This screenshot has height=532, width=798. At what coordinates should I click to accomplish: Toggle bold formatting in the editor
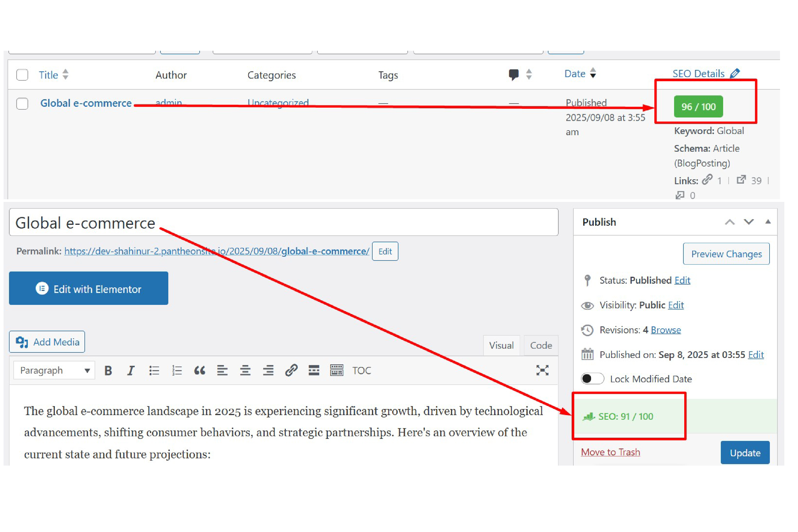point(108,370)
